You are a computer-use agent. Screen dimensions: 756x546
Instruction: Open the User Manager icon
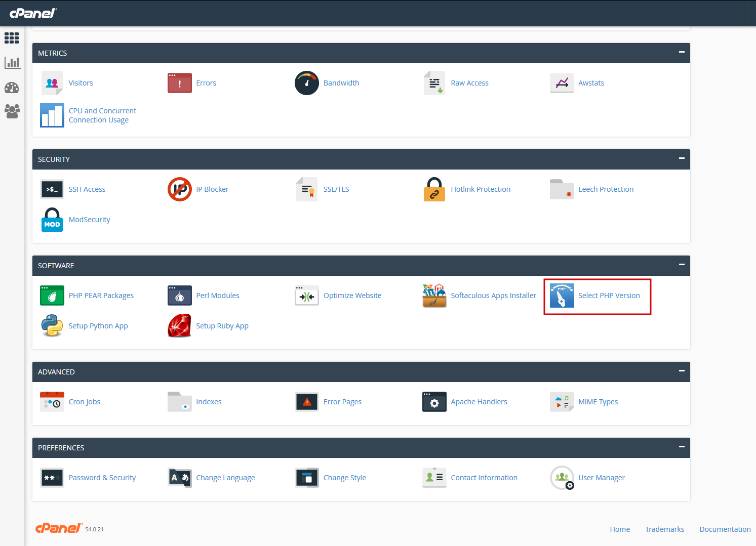(562, 478)
